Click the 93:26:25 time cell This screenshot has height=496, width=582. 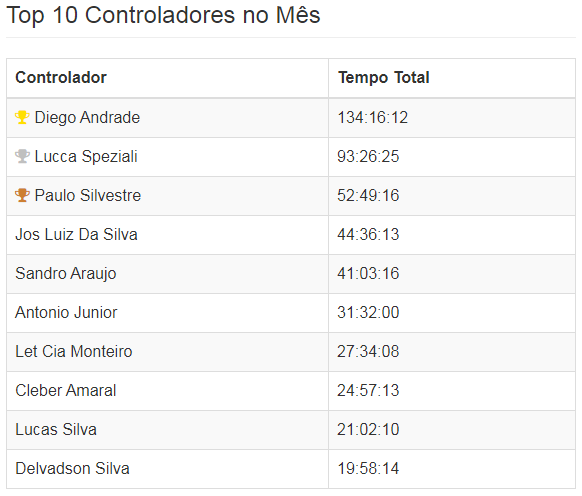click(x=452, y=157)
